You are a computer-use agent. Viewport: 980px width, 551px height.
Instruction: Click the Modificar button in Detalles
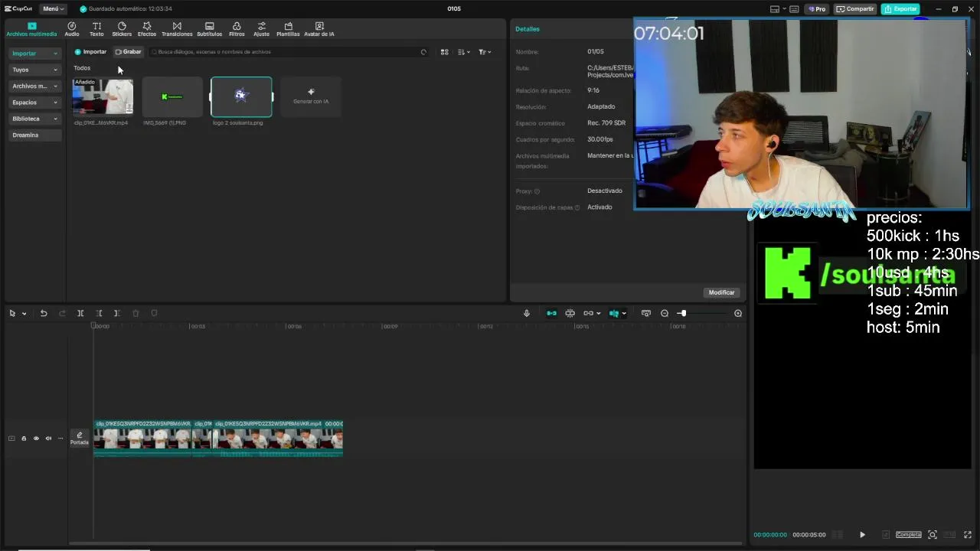(x=721, y=292)
